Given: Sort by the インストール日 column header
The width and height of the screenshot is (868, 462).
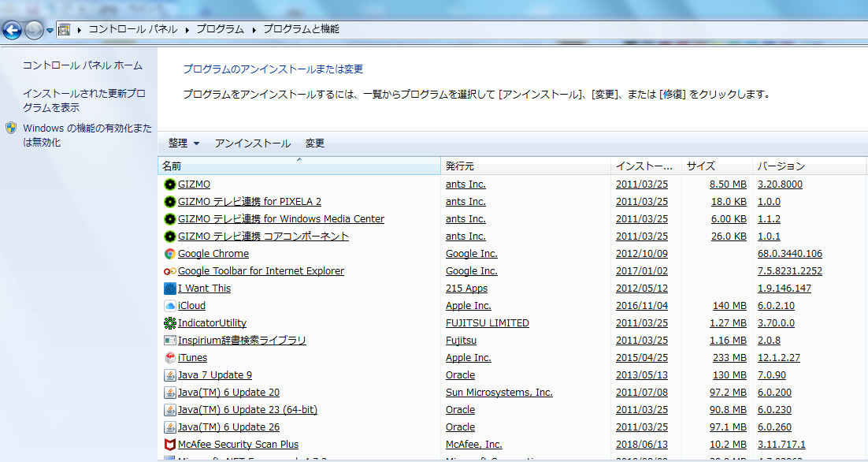Looking at the screenshot, I should [x=646, y=166].
